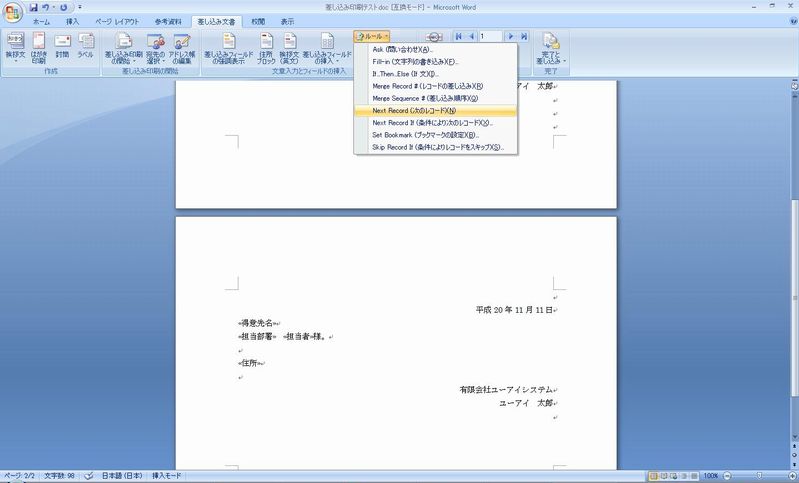Go to next record arrow button

511,37
